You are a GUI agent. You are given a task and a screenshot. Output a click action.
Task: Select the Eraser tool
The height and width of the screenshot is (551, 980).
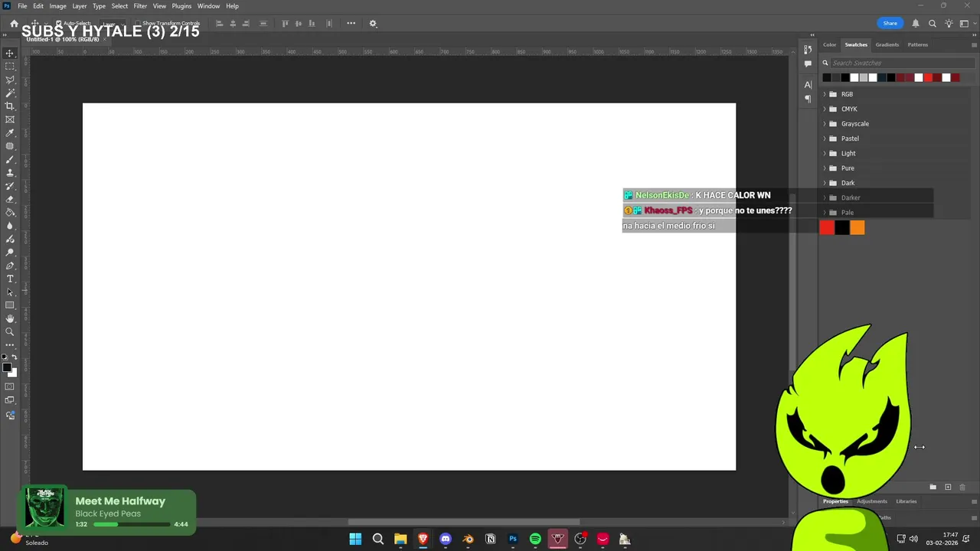[x=10, y=199]
